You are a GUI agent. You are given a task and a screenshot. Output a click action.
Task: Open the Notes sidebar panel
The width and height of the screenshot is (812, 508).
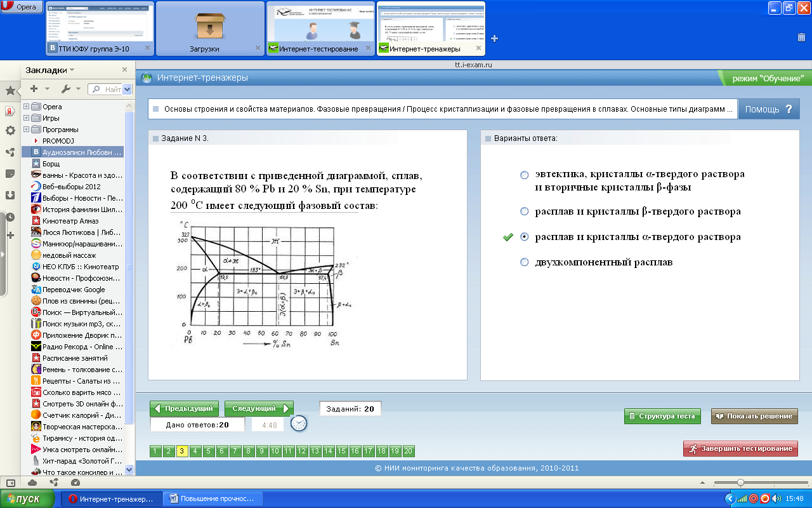[10, 173]
